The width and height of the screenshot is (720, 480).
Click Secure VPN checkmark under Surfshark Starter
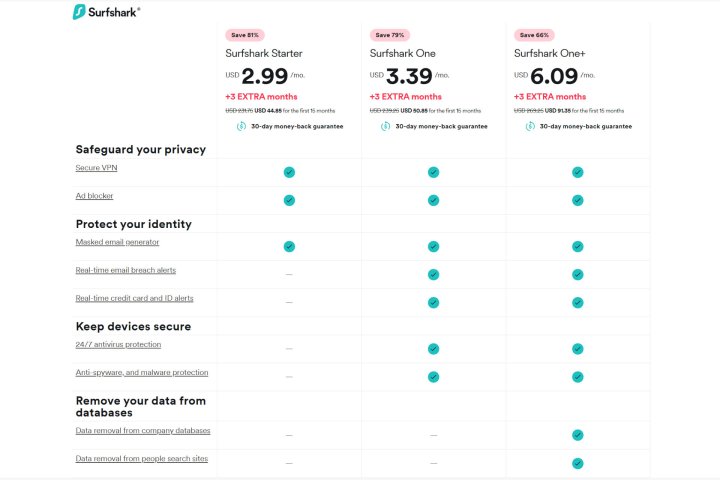click(289, 172)
